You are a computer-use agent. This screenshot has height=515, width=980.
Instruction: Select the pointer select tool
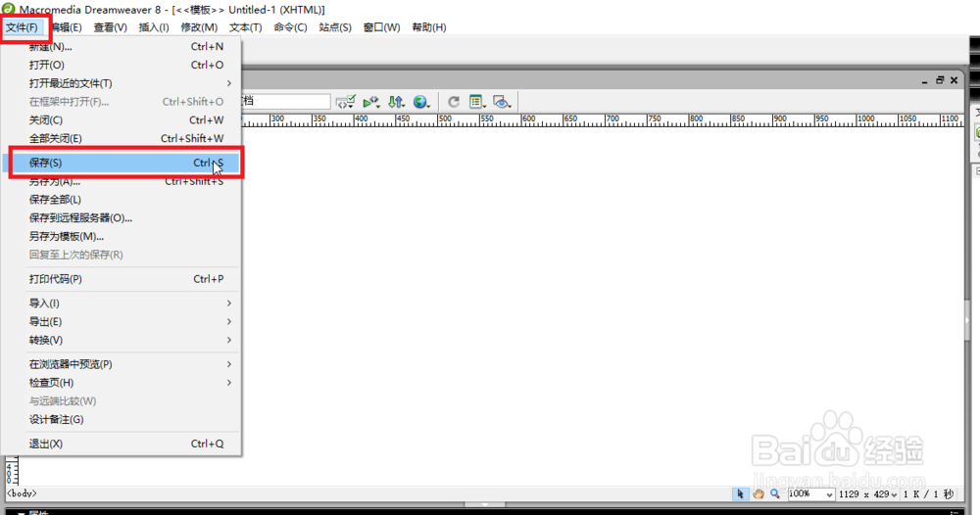tap(740, 493)
